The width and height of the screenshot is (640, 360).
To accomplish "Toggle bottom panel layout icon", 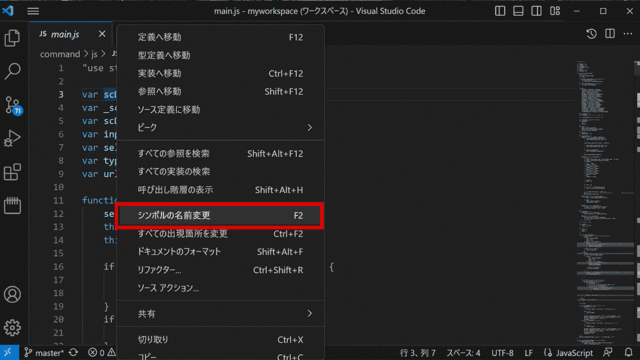I will 518,11.
